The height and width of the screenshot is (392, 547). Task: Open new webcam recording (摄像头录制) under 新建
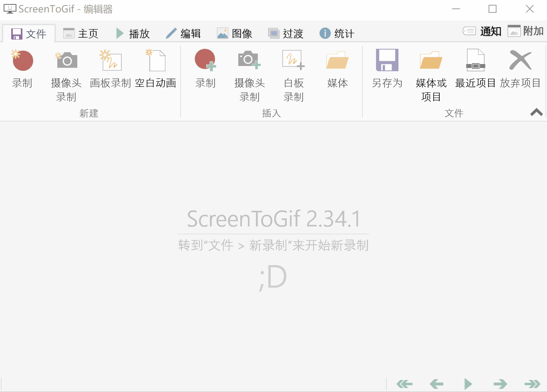[x=66, y=75]
